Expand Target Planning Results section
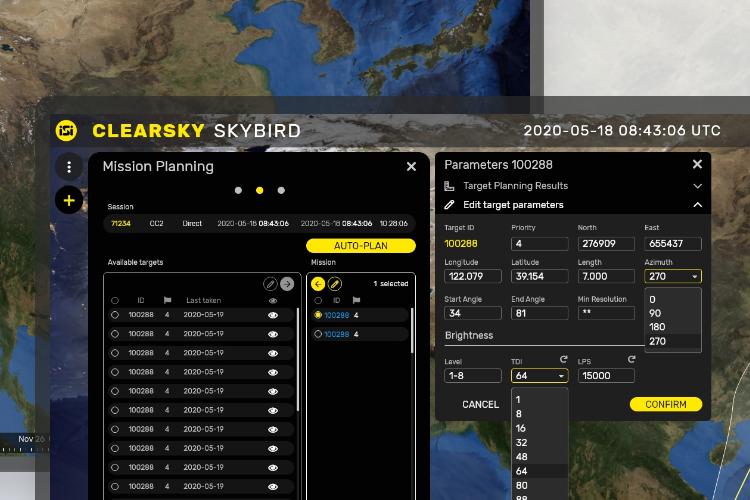Screen dimensions: 750x500 [x=698, y=186]
